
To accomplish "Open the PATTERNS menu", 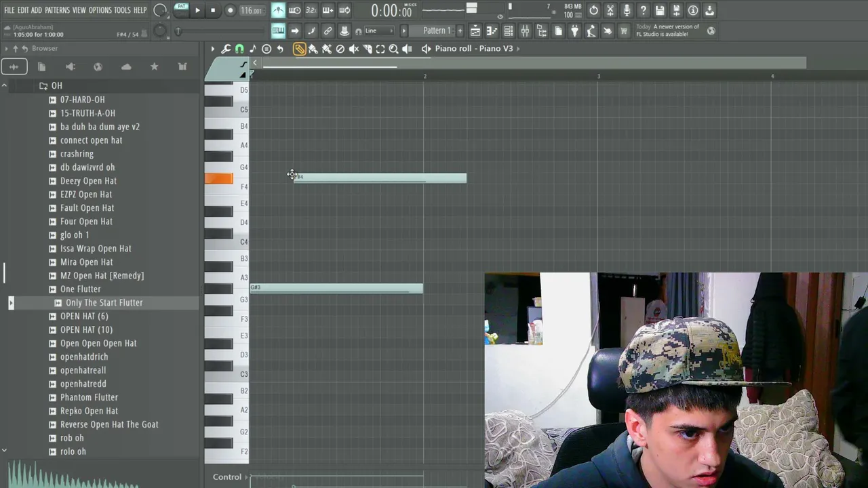I will click(x=58, y=10).
